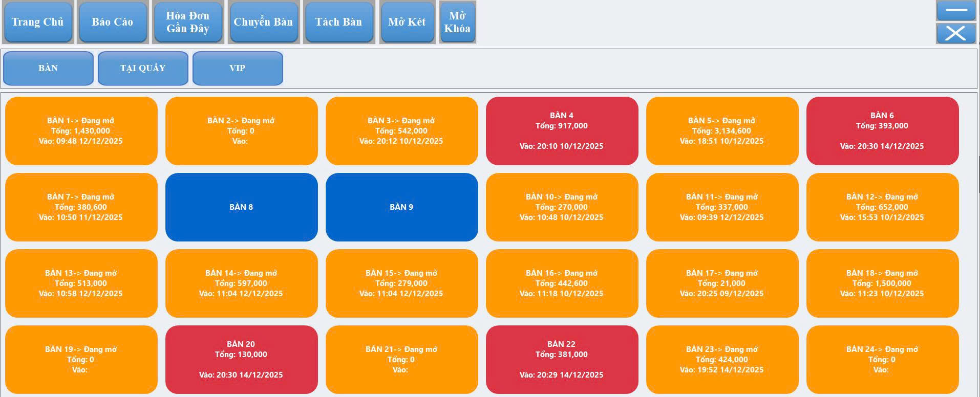Image resolution: width=980 pixels, height=397 pixels.
Task: Open BÀN 5 with total 3,134,600
Action: pos(722,131)
